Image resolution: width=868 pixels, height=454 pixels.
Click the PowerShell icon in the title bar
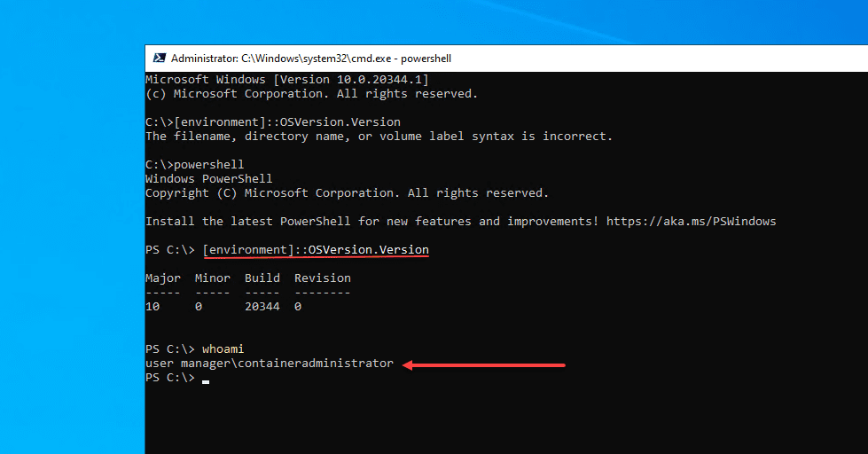pos(160,59)
